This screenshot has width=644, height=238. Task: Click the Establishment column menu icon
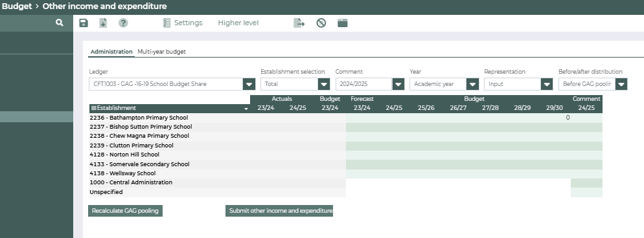pos(94,108)
